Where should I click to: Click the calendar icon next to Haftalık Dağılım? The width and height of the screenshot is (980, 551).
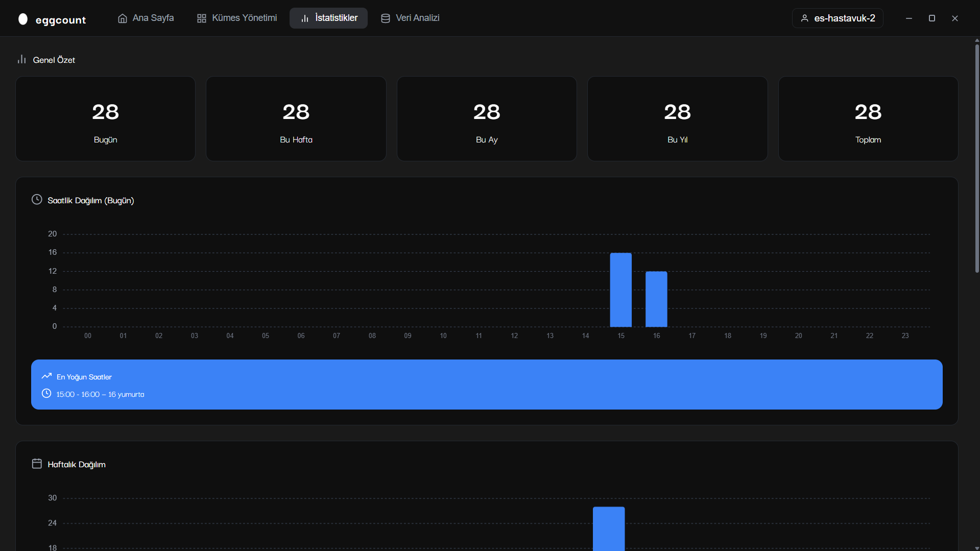tap(37, 464)
